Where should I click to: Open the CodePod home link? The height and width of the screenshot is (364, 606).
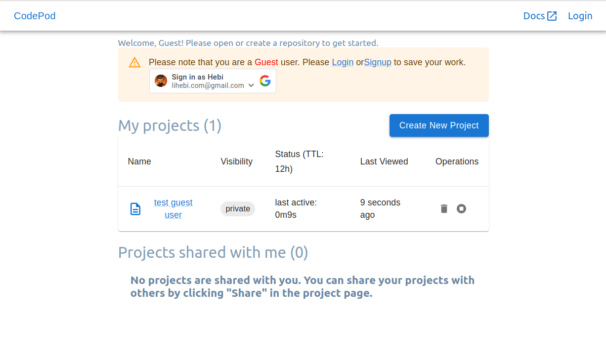(x=35, y=16)
